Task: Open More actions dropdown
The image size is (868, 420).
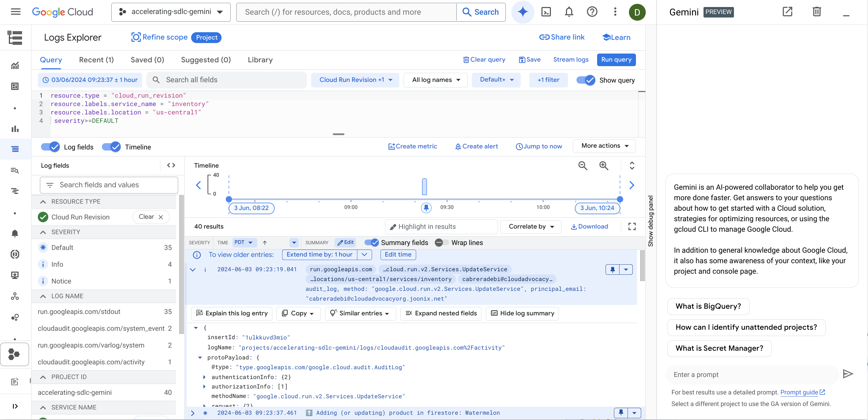Action: tap(604, 146)
